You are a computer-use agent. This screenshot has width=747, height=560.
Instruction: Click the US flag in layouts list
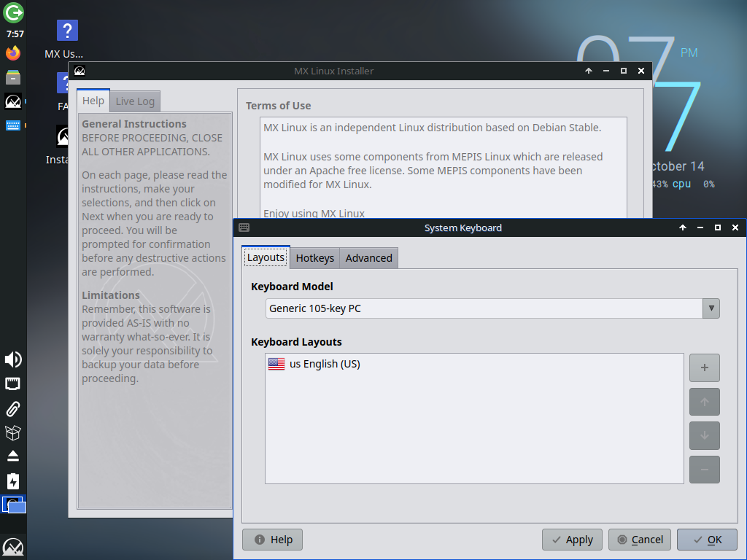point(276,364)
